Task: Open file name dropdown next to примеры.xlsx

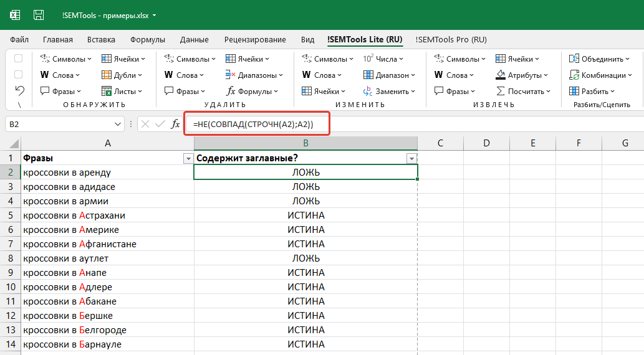Action: click(155, 16)
